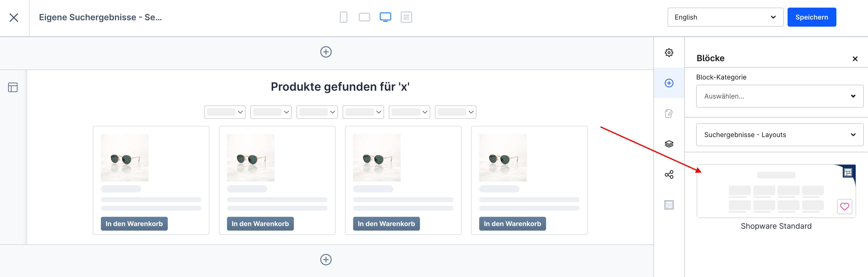The width and height of the screenshot is (868, 277).
Task: Click first In den Warenkorb button
Action: [x=134, y=224]
